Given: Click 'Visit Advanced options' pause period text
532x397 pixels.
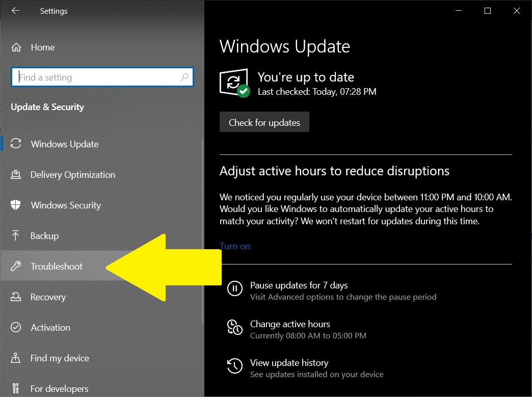Looking at the screenshot, I should pyautogui.click(x=343, y=297).
